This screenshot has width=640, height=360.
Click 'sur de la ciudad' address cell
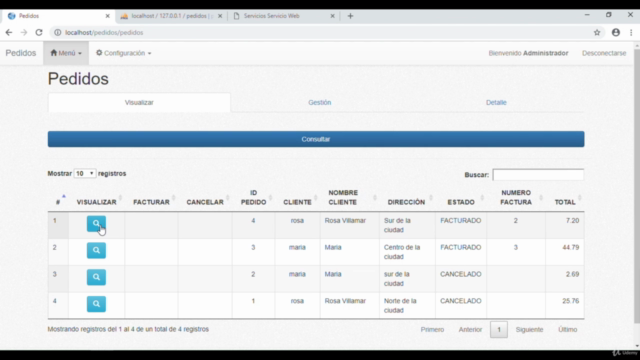click(397, 279)
